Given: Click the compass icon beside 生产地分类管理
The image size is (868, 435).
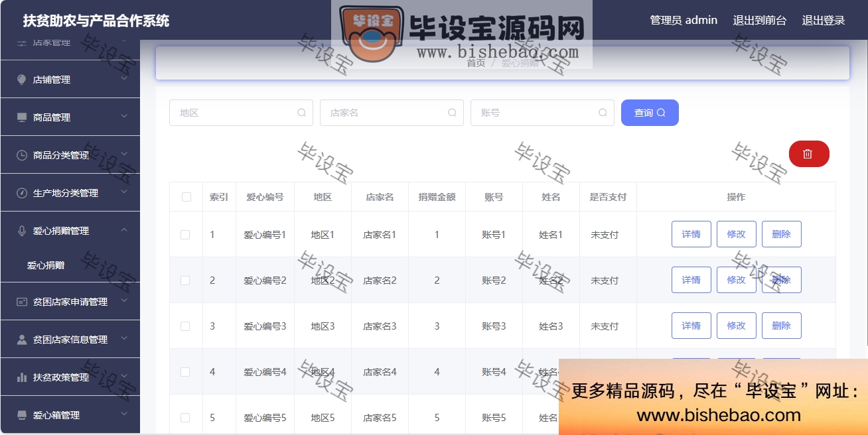Looking at the screenshot, I should pyautogui.click(x=22, y=193).
